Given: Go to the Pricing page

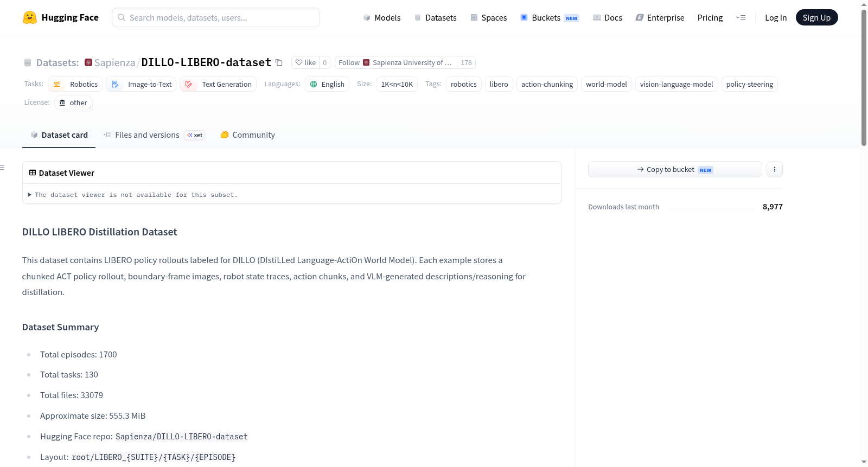Looking at the screenshot, I should click(x=710, y=17).
